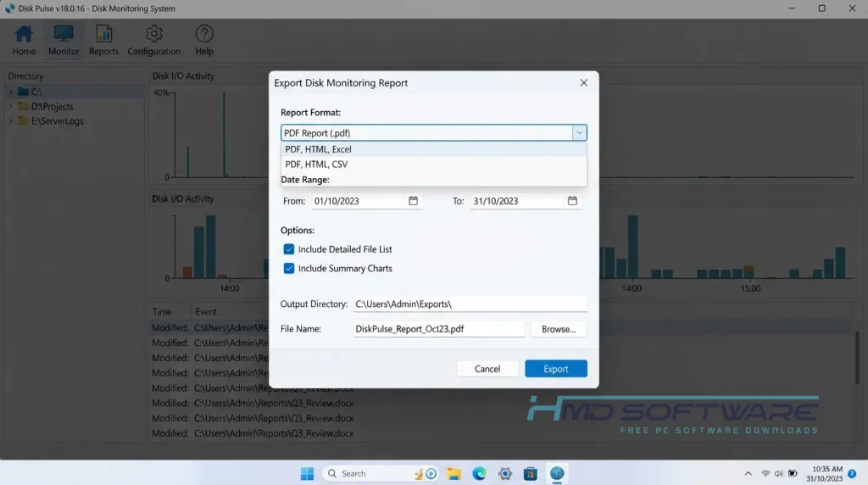868x485 pixels.
Task: Click the Event column header
Action: click(x=206, y=312)
